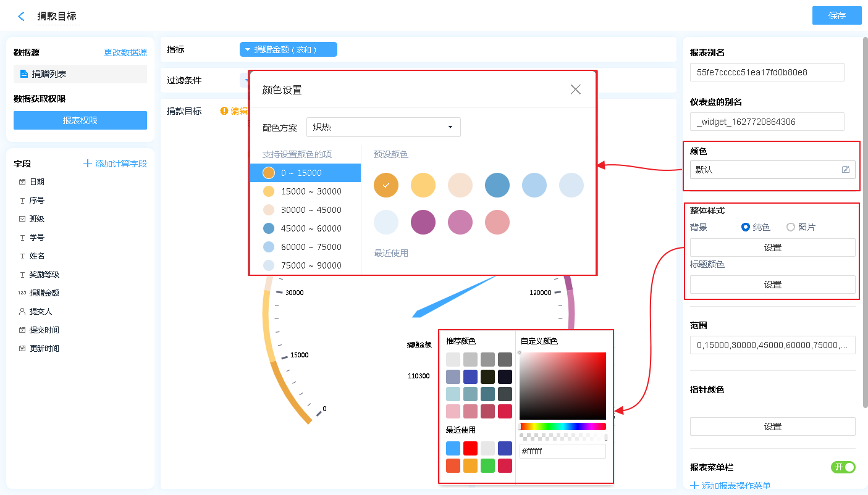Select the 15000 ~ 30000 color range item
This screenshot has width=868, height=495.
click(305, 191)
